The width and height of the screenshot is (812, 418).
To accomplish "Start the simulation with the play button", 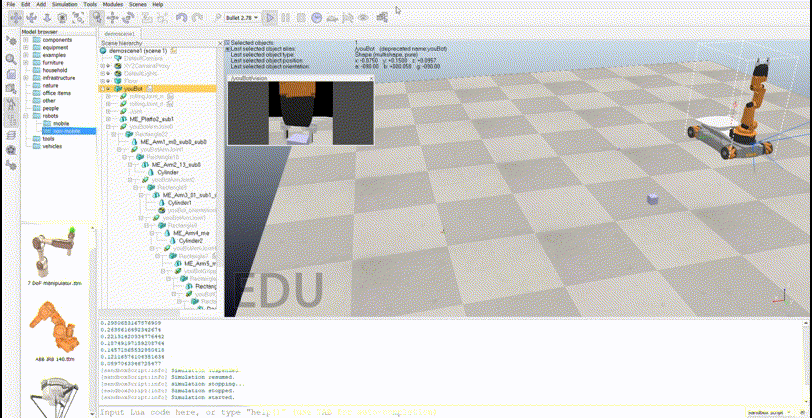I will [270, 17].
